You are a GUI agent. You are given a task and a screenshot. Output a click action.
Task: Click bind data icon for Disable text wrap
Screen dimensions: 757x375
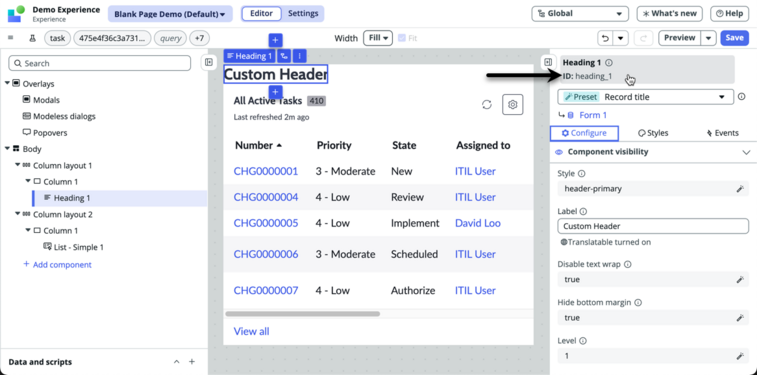740,279
